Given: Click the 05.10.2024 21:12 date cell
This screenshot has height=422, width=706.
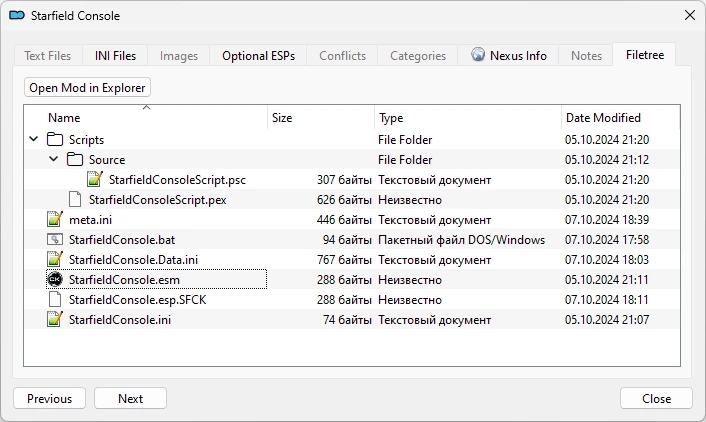Looking at the screenshot, I should click(x=607, y=159).
